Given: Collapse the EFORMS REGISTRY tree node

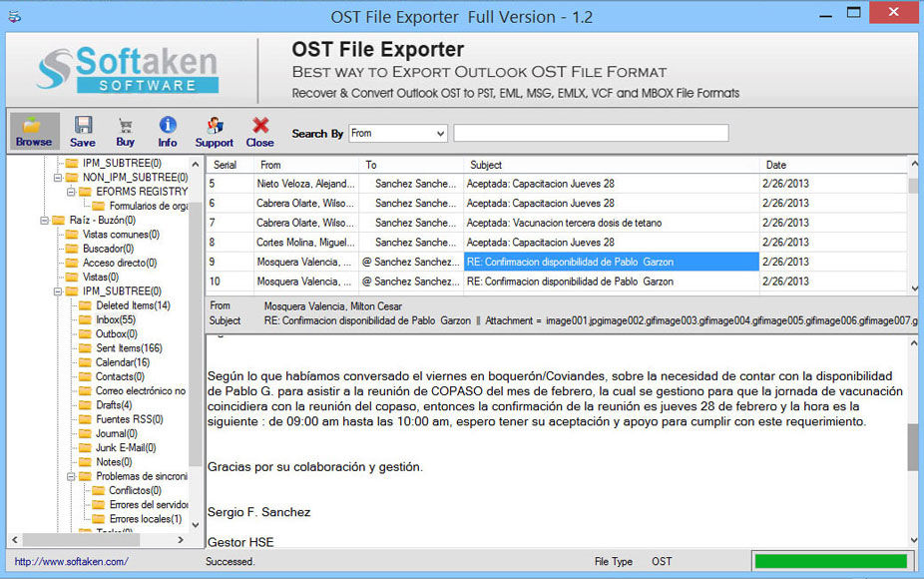Looking at the screenshot, I should click(71, 192).
